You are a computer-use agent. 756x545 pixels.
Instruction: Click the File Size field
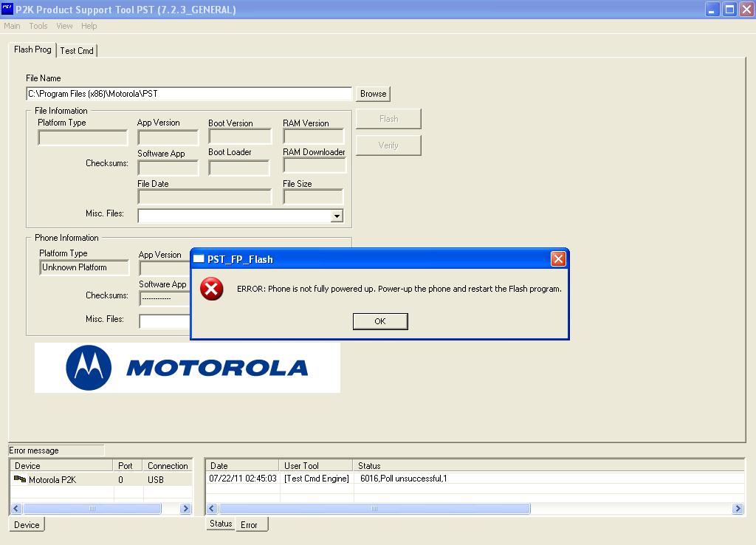(313, 196)
